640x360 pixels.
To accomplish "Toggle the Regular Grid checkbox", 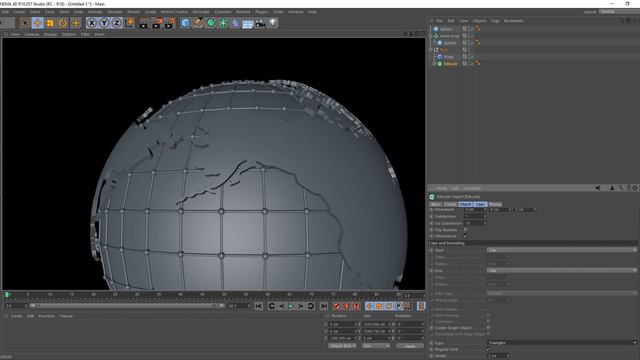I will pos(488,349).
